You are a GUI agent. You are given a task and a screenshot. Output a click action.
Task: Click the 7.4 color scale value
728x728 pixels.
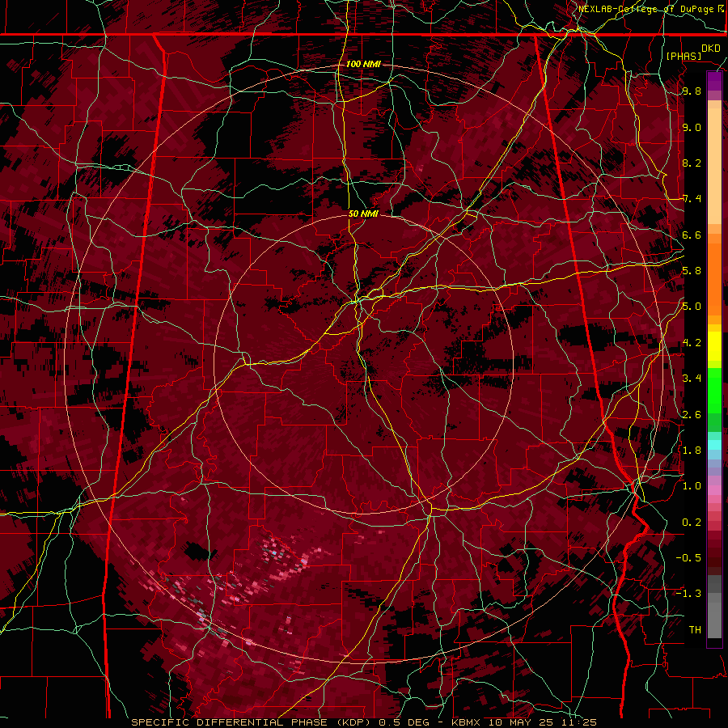tap(692, 199)
